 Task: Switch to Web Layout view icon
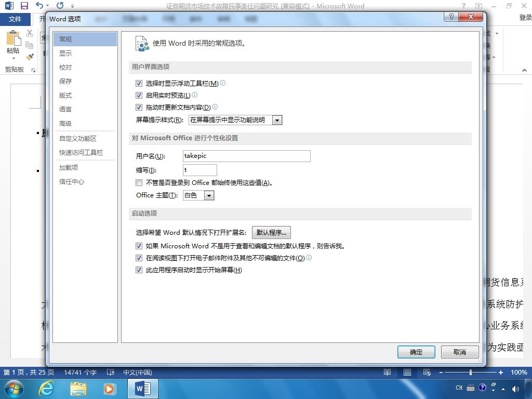pos(427,372)
